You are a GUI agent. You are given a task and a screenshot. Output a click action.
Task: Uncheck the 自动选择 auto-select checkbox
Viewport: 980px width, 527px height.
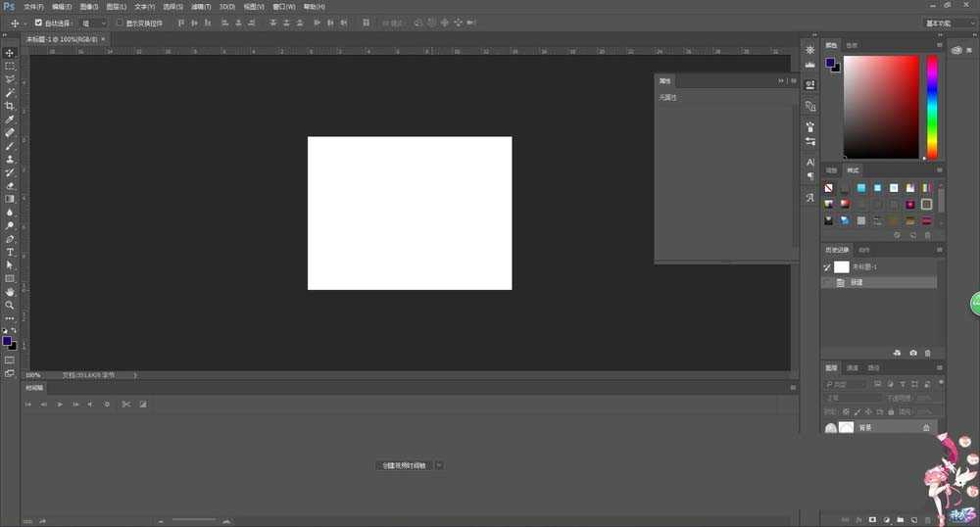(x=38, y=22)
